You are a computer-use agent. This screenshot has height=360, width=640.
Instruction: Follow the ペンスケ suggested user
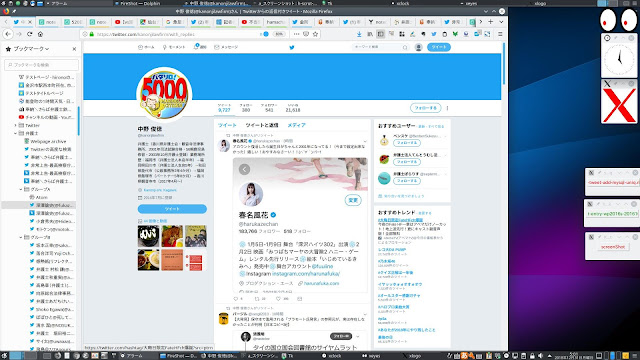point(407,143)
